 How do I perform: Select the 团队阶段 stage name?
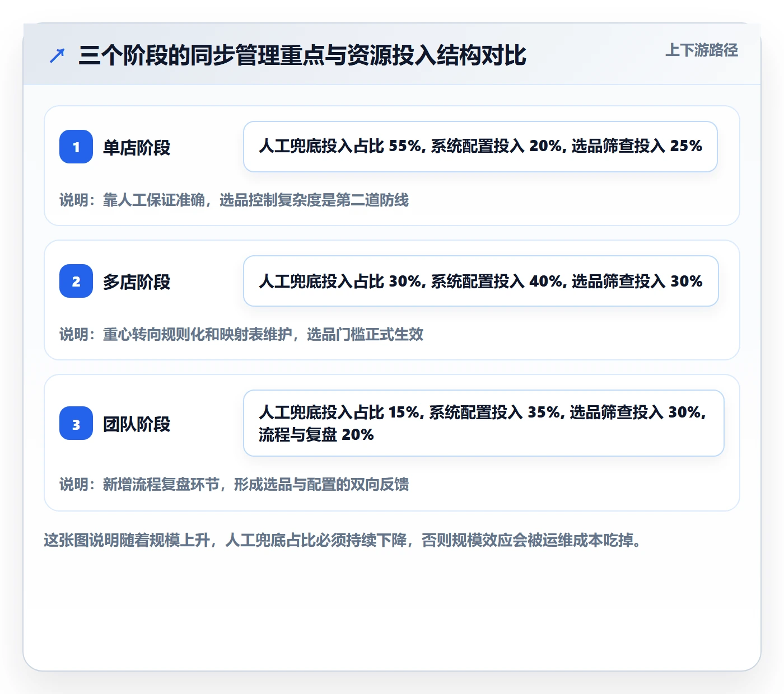click(x=137, y=424)
